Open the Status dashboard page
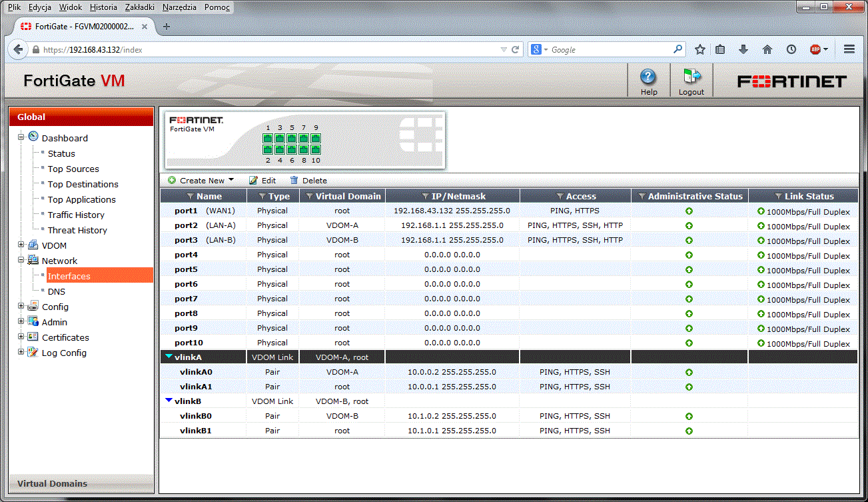868x502 pixels. (61, 153)
